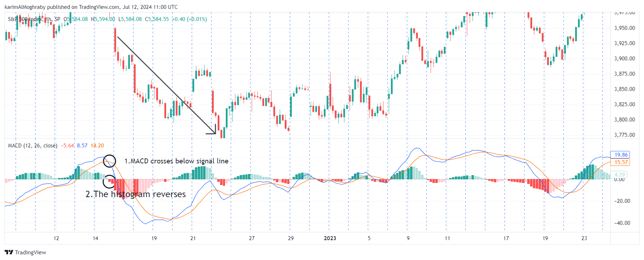Viewport: 644px width, 260px height.
Task: Click the 3,925.00 price axis label
Action: click(x=624, y=43)
